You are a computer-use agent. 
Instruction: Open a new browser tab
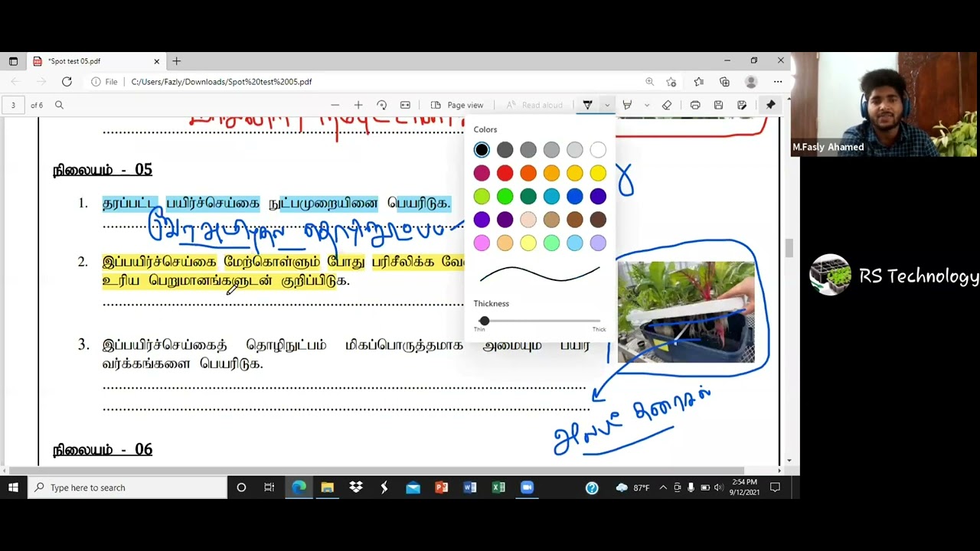(177, 61)
